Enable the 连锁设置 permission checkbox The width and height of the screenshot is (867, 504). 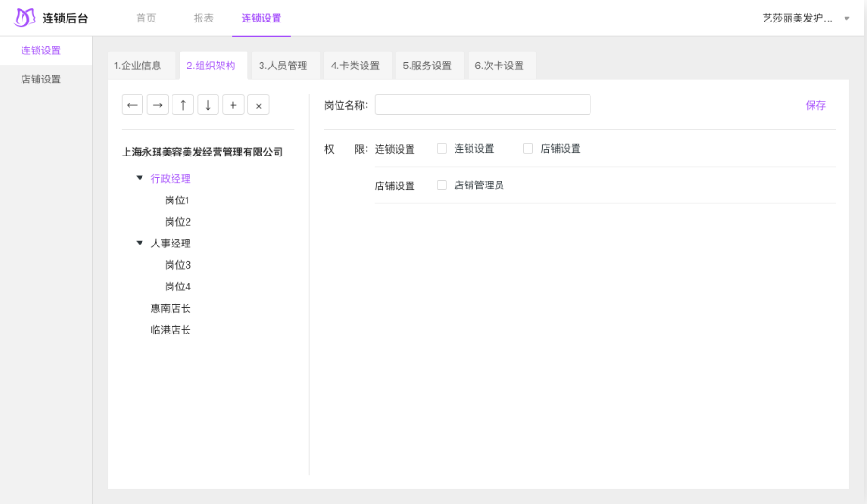point(441,148)
